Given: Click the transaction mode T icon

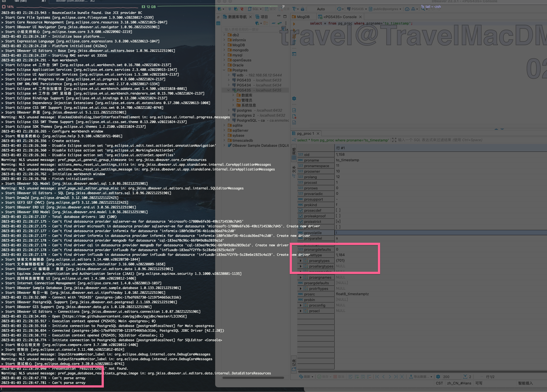Looking at the screenshot, I should click(294, 9).
